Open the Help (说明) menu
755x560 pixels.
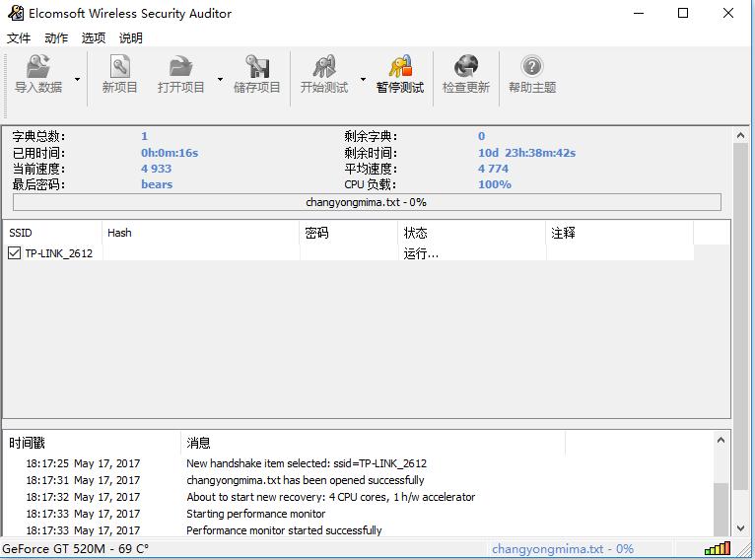tap(131, 38)
